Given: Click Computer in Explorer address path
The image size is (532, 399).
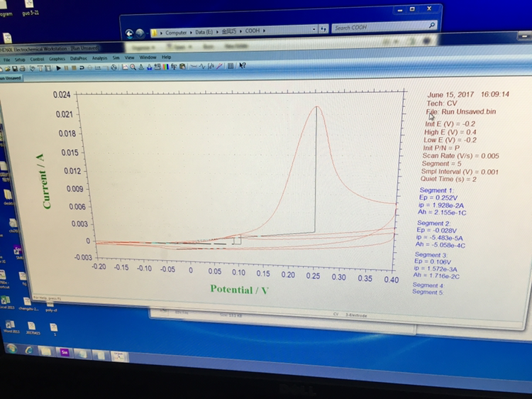Looking at the screenshot, I should coord(176,33).
